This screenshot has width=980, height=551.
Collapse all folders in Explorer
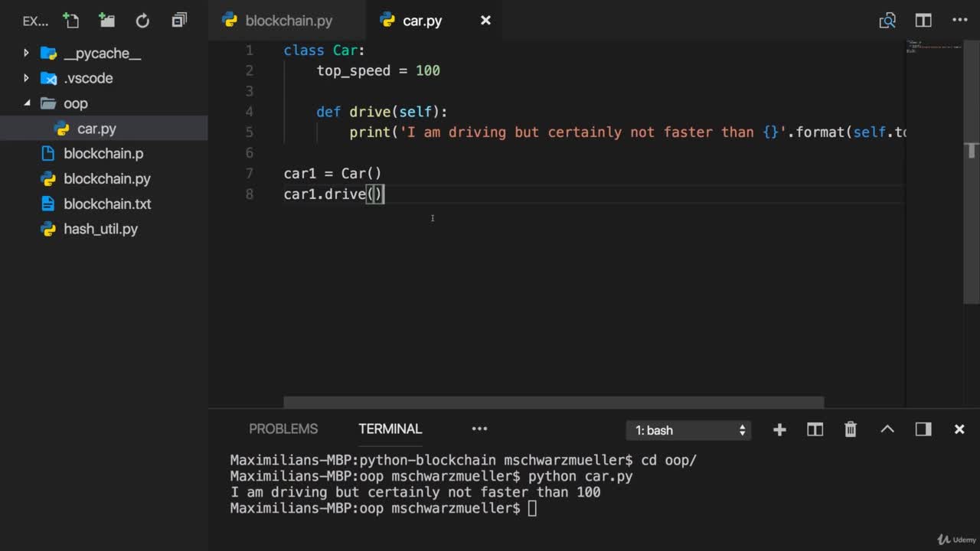(x=179, y=21)
